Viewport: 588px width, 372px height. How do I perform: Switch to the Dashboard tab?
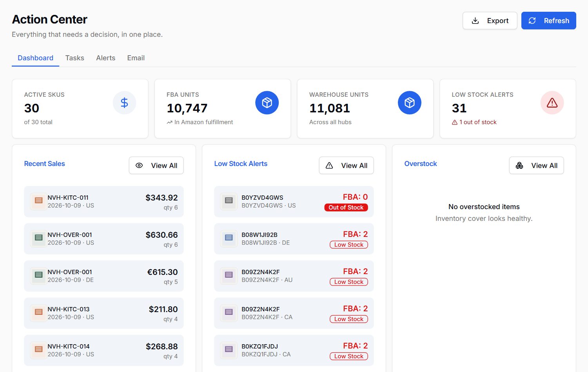point(35,58)
